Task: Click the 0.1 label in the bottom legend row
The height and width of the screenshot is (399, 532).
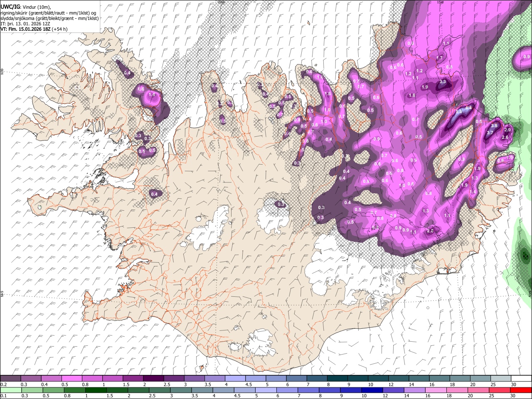Action: point(4,396)
